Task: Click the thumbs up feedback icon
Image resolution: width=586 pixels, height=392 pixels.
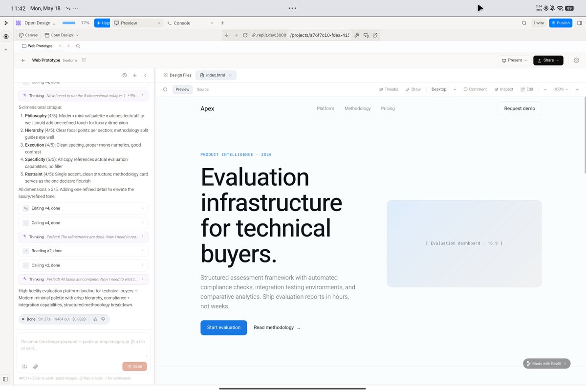Action: click(95, 319)
